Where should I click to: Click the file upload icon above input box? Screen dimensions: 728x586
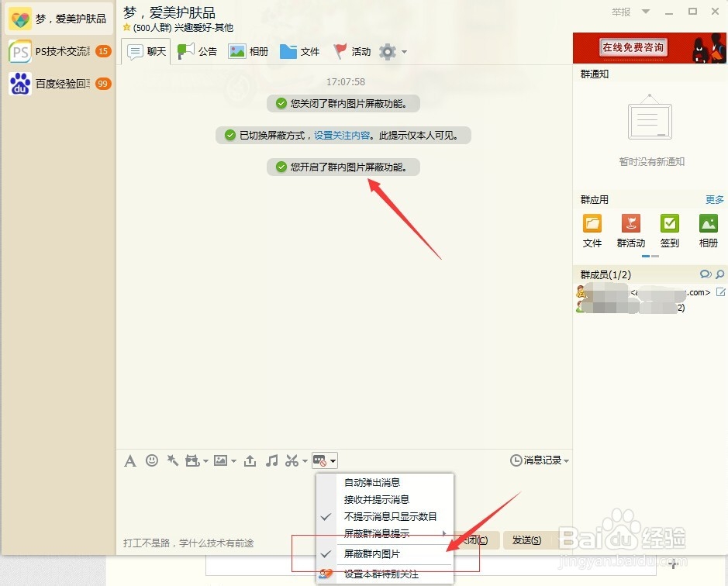pos(250,460)
